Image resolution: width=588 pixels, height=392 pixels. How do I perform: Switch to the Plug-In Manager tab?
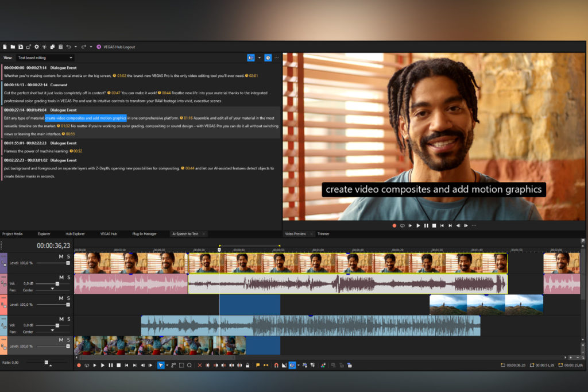point(144,234)
